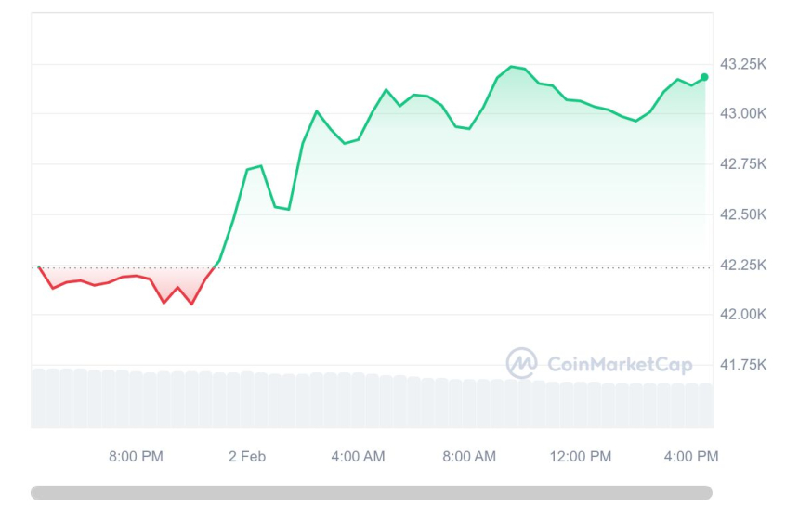Click the 43.25K price axis label

coord(744,64)
